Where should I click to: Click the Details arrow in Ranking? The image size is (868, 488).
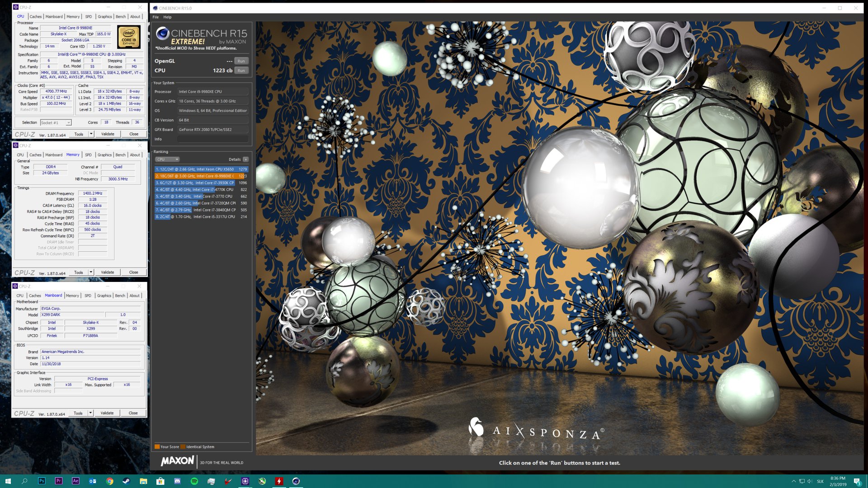[x=245, y=160]
